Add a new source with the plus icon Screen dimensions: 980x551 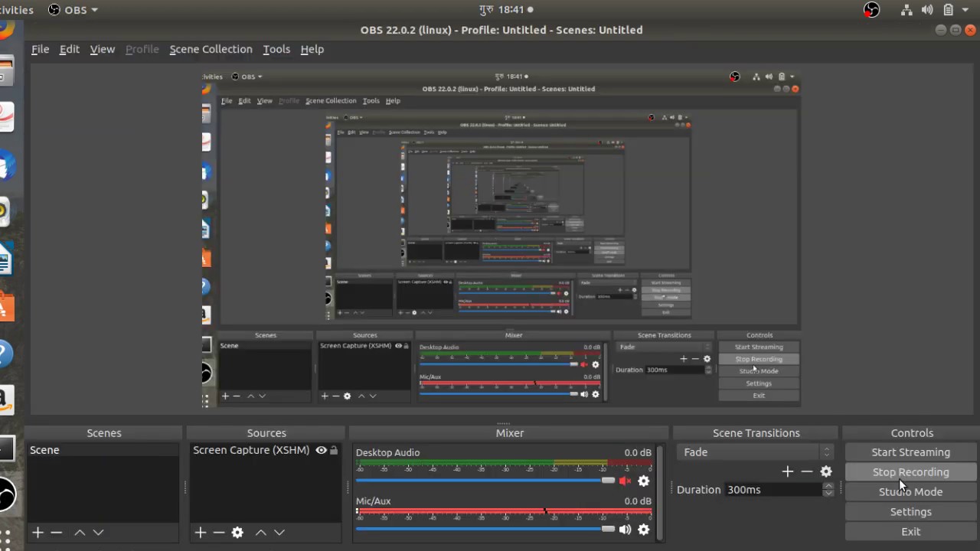(x=201, y=532)
